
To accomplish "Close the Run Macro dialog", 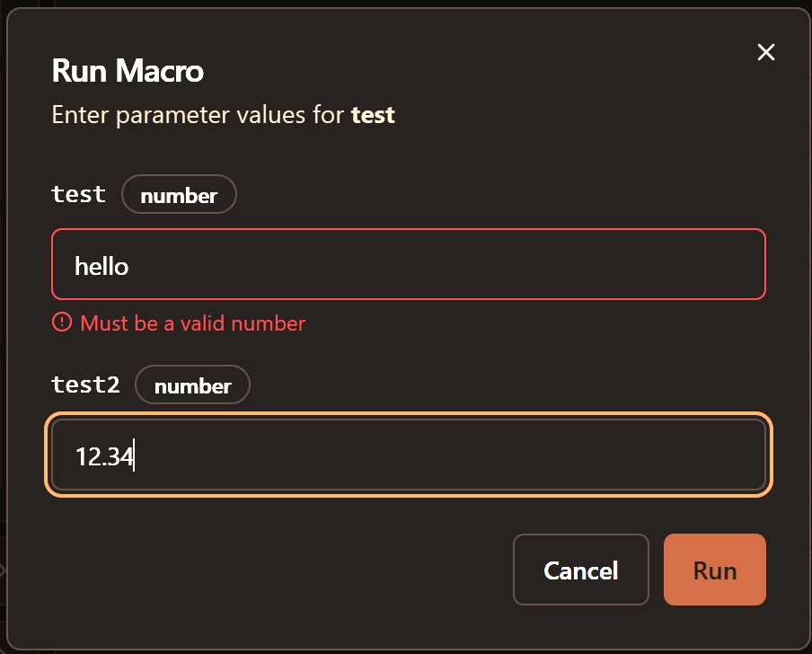I will pos(765,52).
